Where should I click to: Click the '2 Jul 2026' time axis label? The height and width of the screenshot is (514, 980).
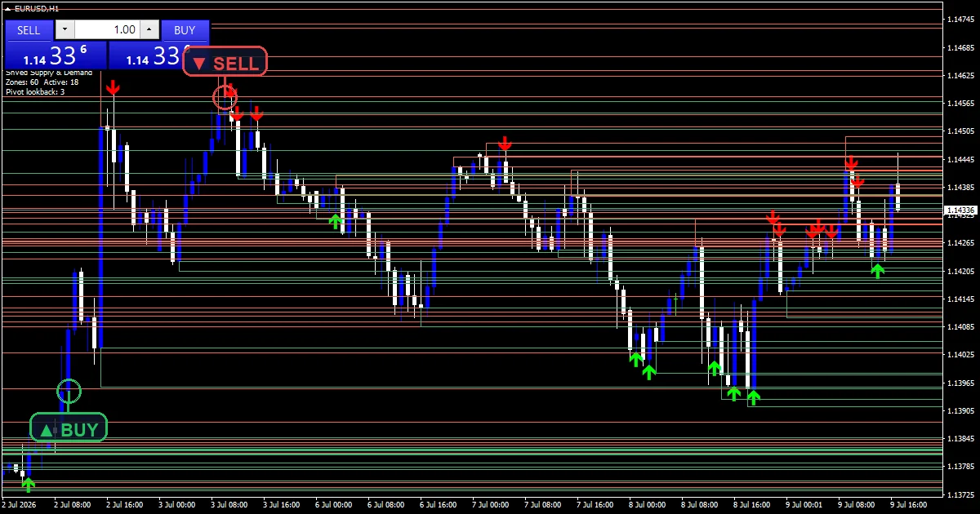click(x=20, y=506)
